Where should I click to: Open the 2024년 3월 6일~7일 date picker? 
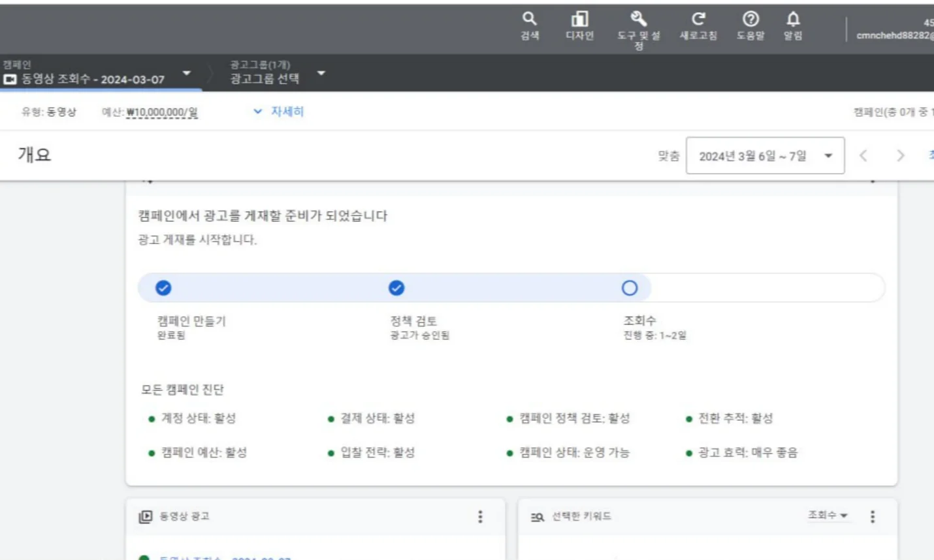point(765,155)
